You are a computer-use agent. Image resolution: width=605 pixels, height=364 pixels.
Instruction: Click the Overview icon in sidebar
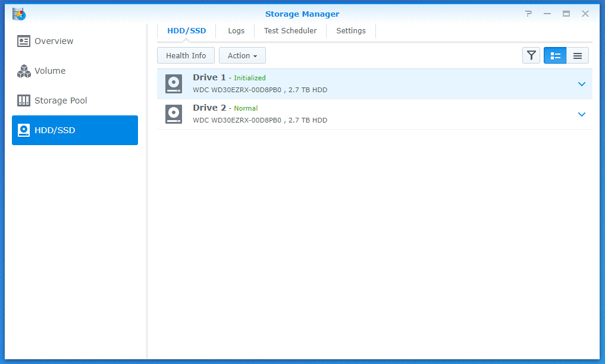pyautogui.click(x=24, y=41)
